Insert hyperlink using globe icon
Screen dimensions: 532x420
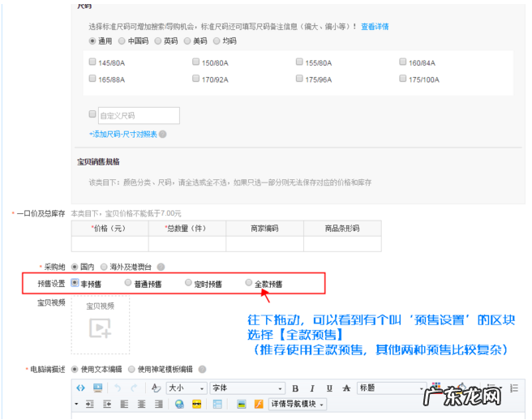pyautogui.click(x=179, y=404)
